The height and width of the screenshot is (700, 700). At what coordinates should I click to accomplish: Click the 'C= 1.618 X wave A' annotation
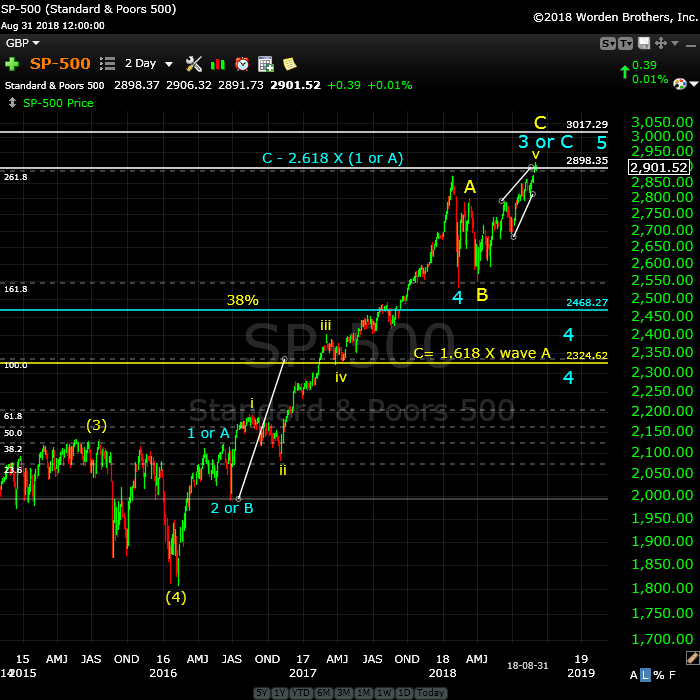tap(482, 353)
